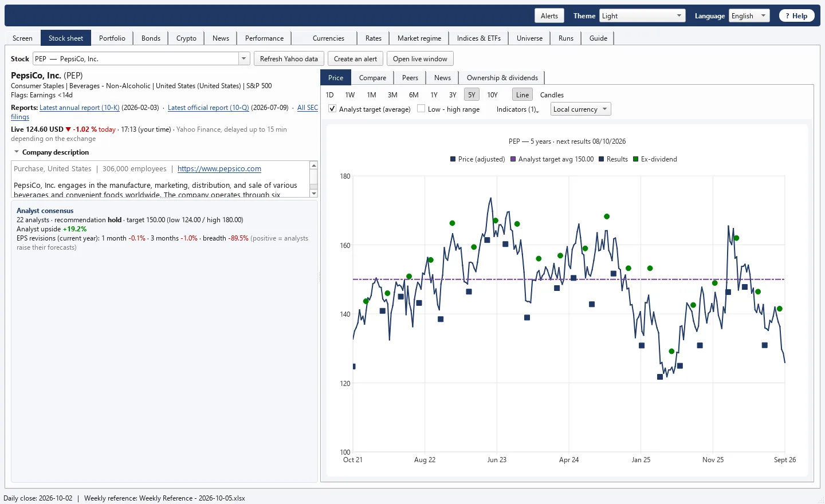Image resolution: width=825 pixels, height=504 pixels.
Task: Select the 1D time range
Action: coord(329,94)
